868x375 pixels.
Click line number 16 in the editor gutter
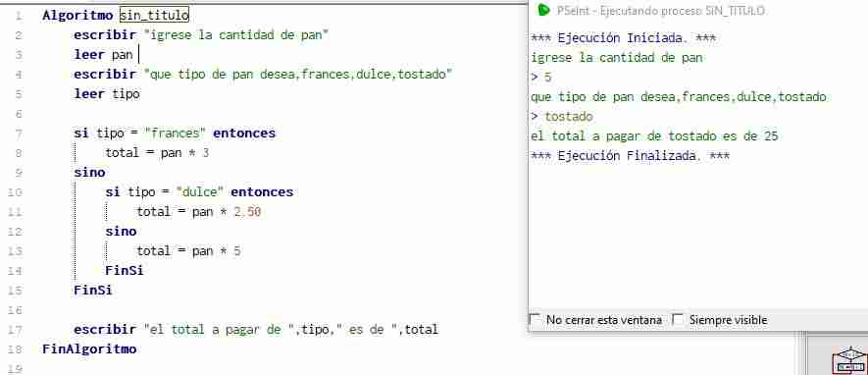coord(16,310)
